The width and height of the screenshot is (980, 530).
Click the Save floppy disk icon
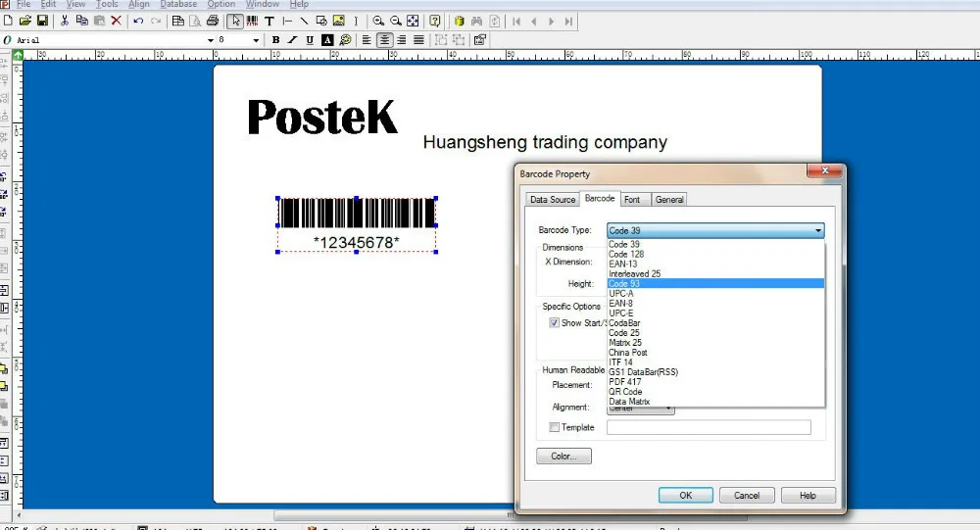[x=42, y=22]
